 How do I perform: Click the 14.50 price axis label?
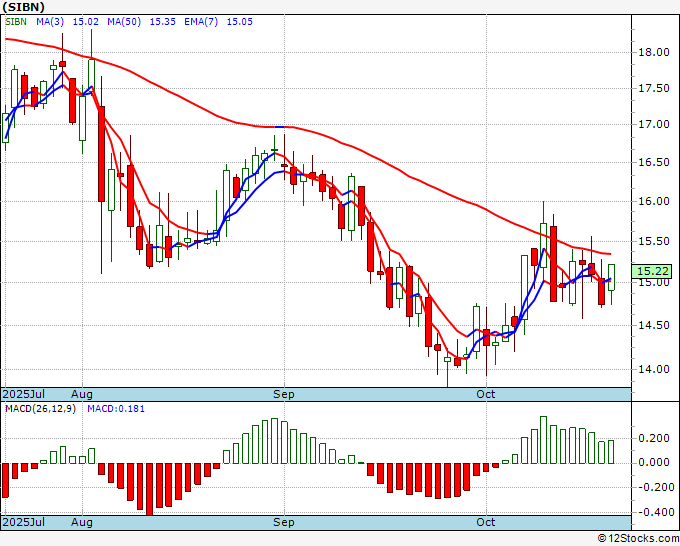pos(654,325)
